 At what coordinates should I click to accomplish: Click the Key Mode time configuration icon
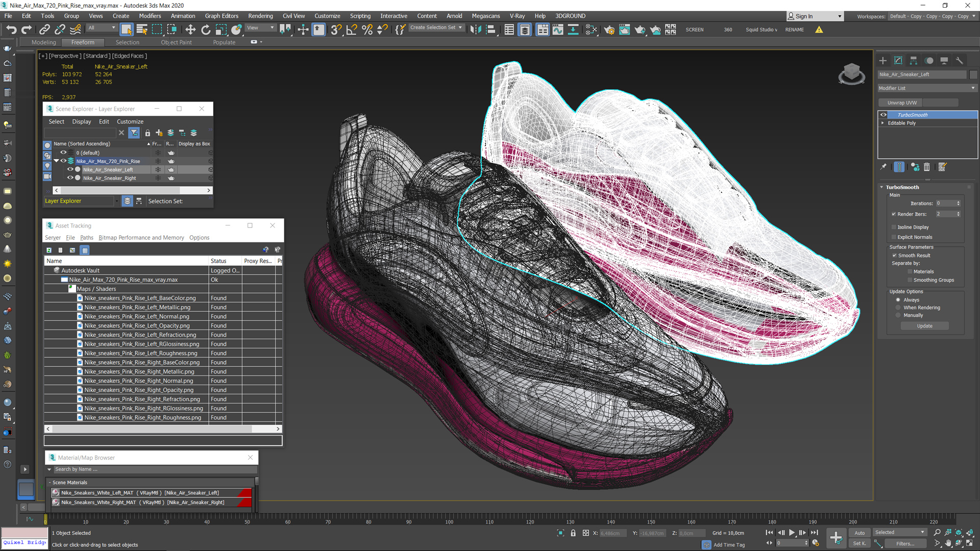(x=816, y=543)
